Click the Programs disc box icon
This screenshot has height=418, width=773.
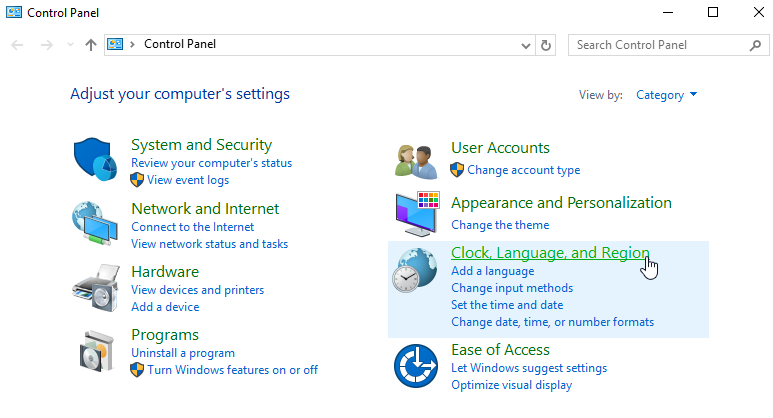pos(96,351)
